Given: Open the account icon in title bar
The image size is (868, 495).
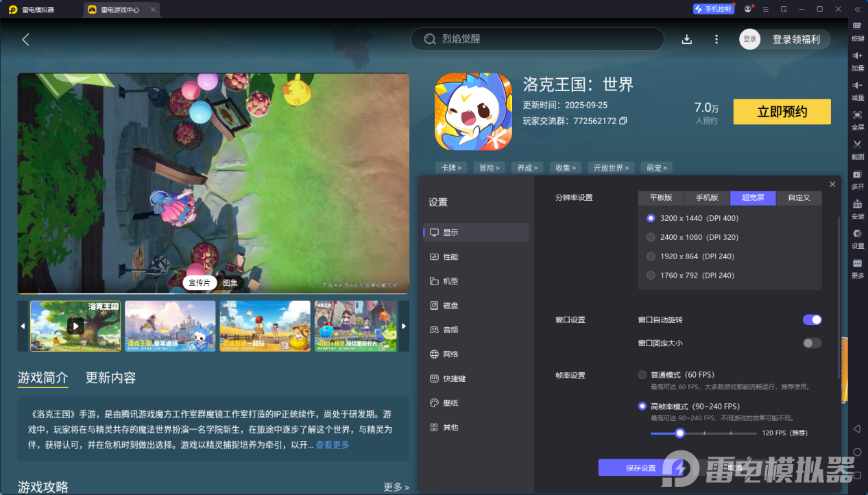Looking at the screenshot, I should [x=747, y=9].
